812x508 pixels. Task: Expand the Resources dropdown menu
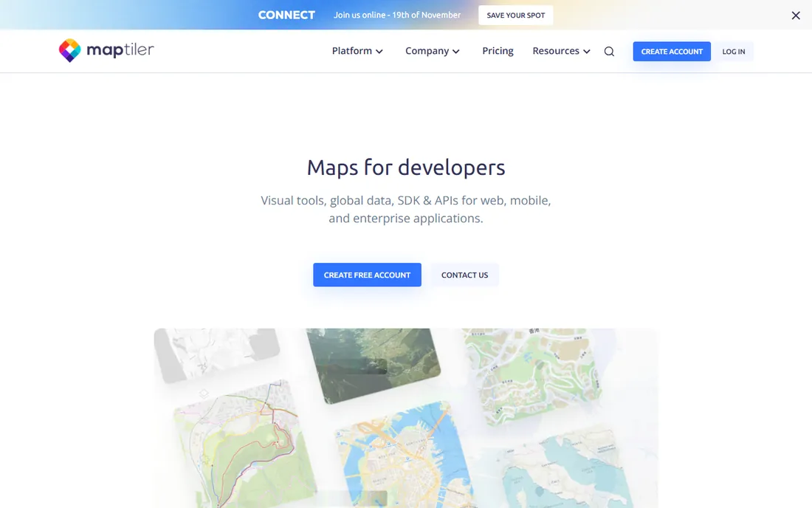pos(561,51)
